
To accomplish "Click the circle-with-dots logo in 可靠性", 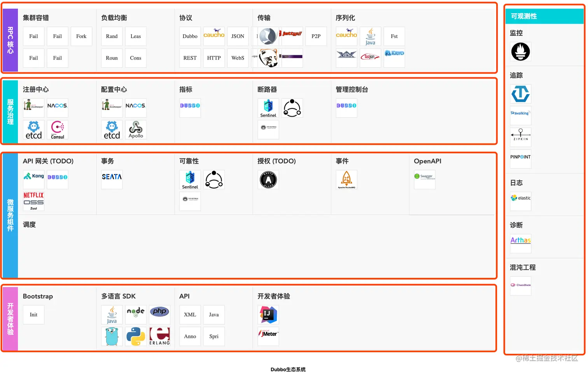I will (214, 180).
